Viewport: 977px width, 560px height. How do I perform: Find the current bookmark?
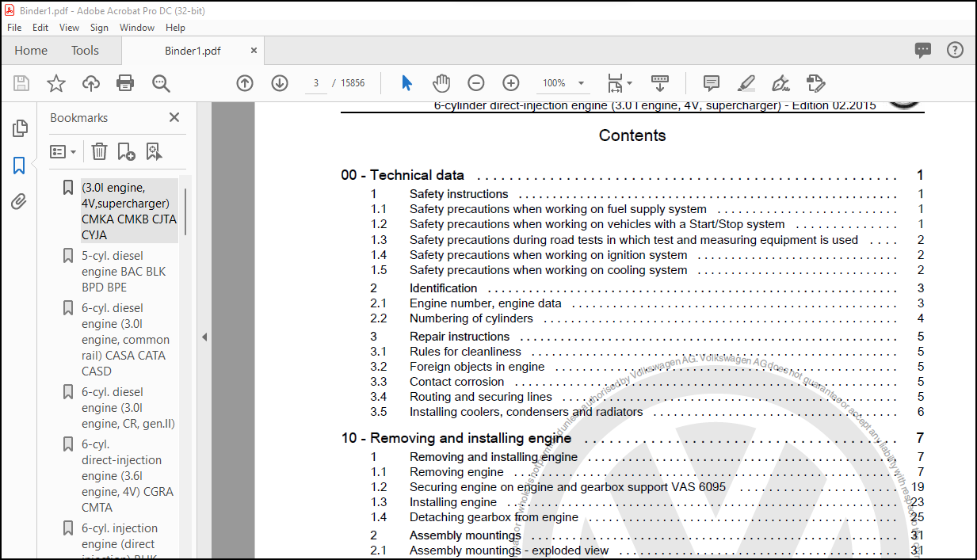pyautogui.click(x=154, y=151)
